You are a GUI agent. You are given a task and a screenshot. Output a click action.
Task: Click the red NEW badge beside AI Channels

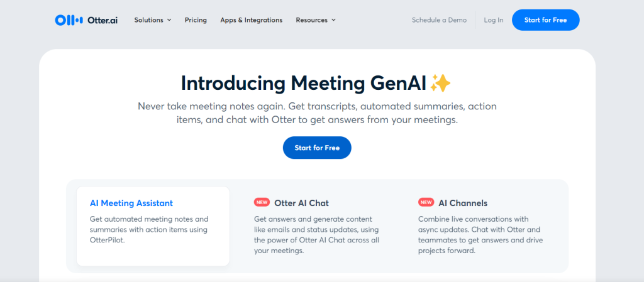pyautogui.click(x=426, y=203)
